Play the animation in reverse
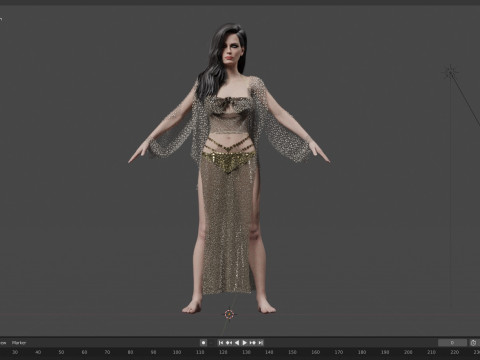 237,343
